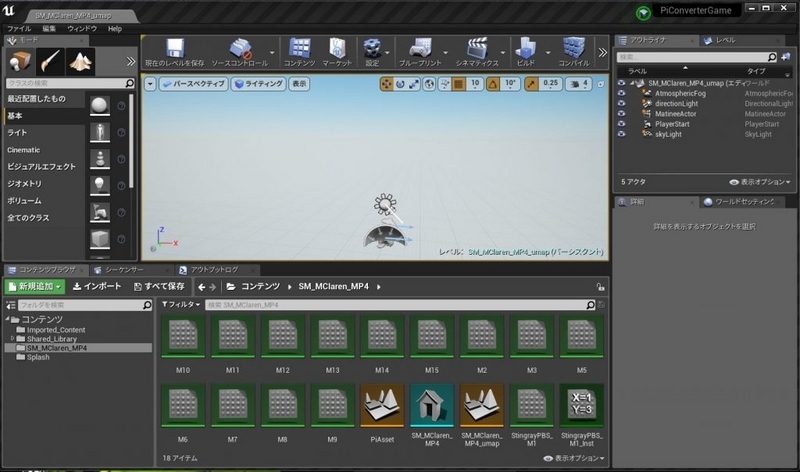Screen dimensions: 800x472
Task: Open Settings gear toolbar icon
Action: click(372, 52)
